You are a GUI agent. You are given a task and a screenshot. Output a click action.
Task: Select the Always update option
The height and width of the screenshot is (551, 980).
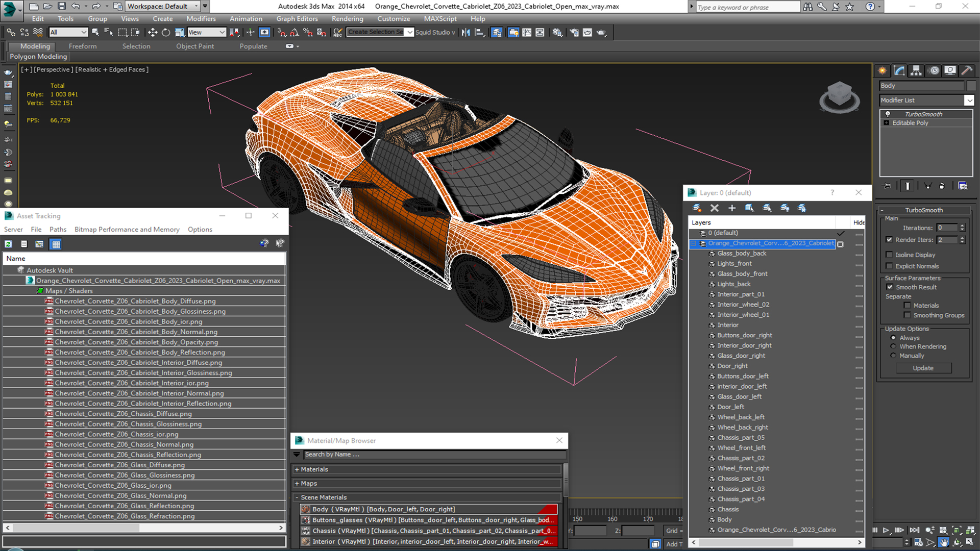coord(893,338)
